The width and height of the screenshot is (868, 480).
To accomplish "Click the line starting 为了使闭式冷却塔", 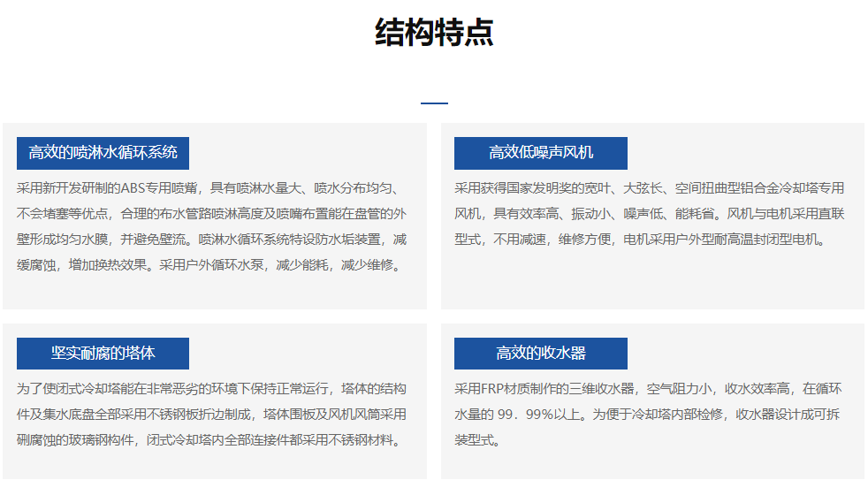I will click(211, 389).
